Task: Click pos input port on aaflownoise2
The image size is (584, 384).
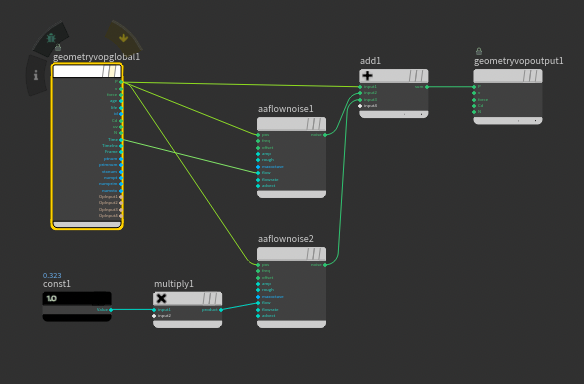Action: 258,265
